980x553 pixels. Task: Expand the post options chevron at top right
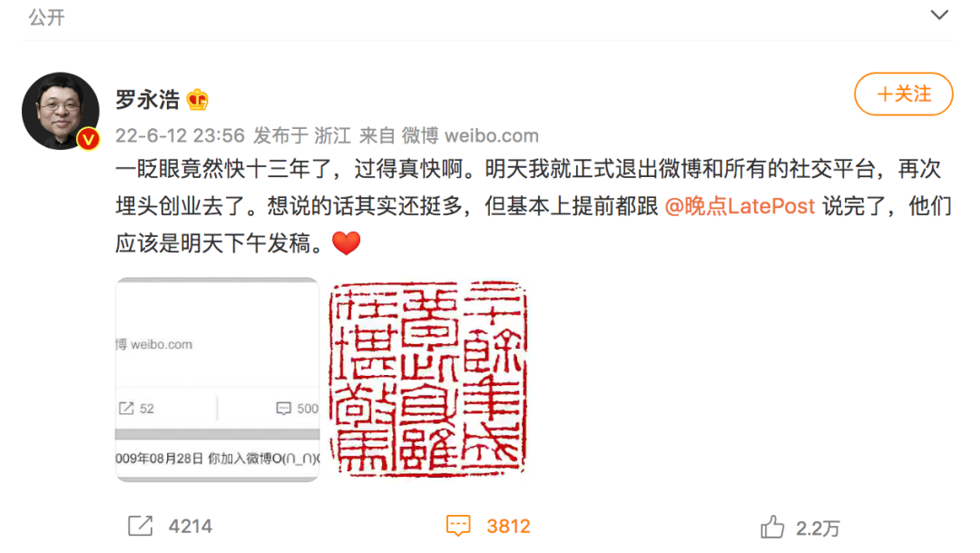(939, 15)
